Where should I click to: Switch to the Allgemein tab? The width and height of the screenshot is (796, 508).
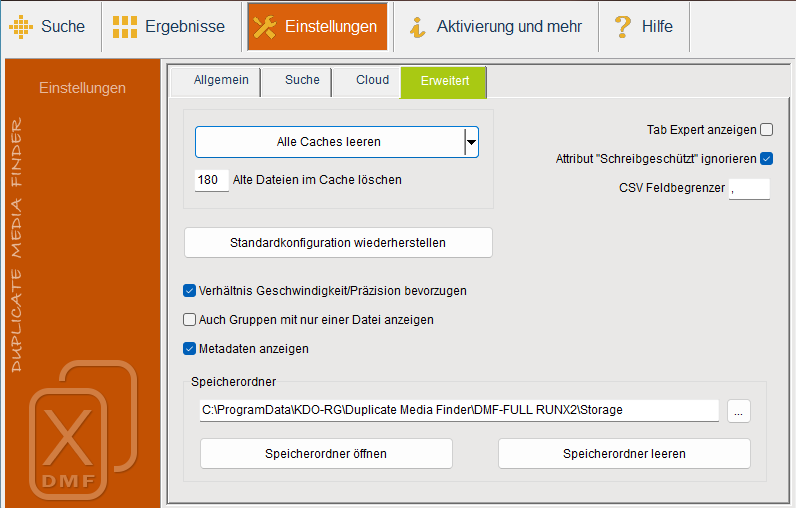221,80
